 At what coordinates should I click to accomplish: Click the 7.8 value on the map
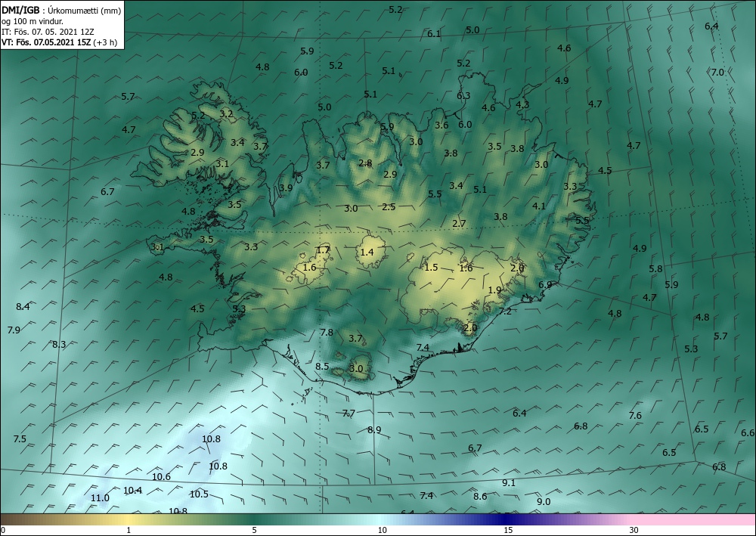[327, 332]
